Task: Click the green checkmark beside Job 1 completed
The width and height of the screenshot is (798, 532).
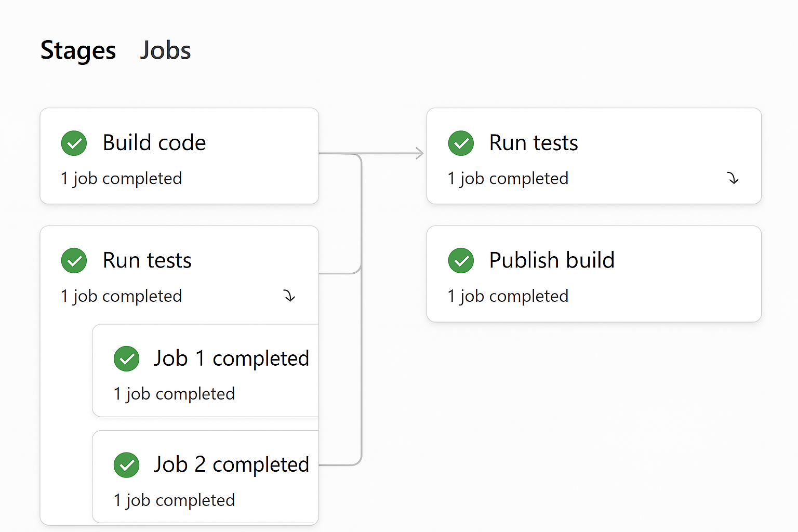Action: (126, 358)
